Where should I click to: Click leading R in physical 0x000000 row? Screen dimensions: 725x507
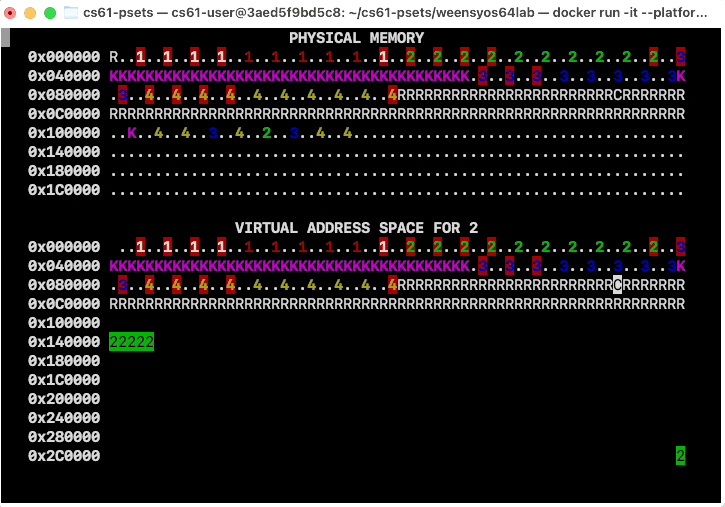(113, 57)
